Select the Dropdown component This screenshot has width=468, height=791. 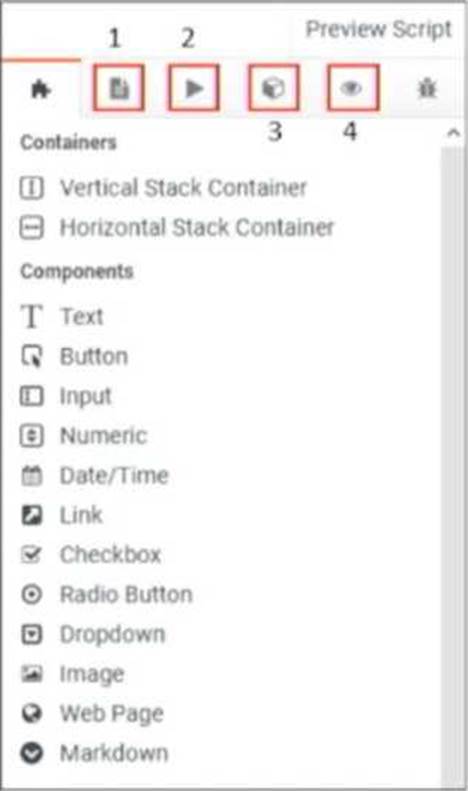pyautogui.click(x=93, y=635)
